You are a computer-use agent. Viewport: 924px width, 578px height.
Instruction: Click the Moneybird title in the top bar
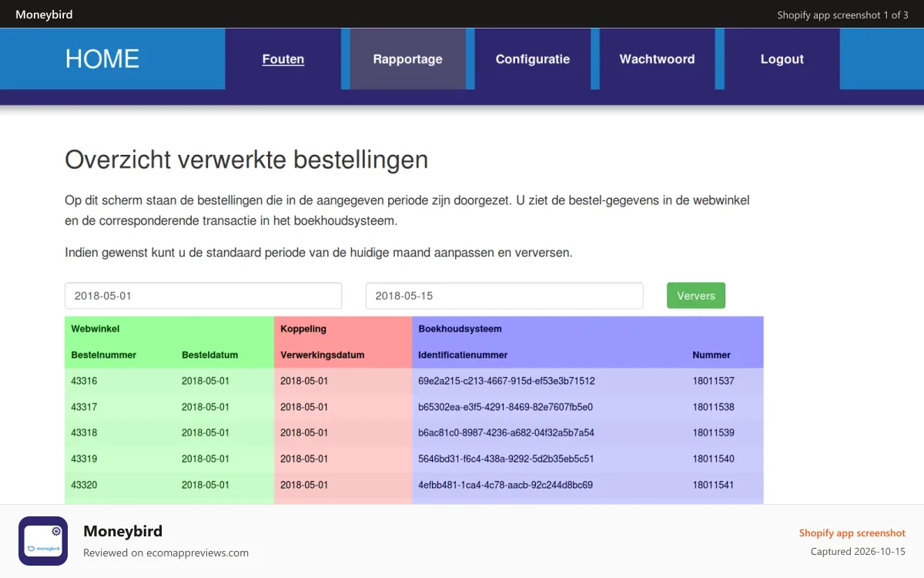click(44, 15)
